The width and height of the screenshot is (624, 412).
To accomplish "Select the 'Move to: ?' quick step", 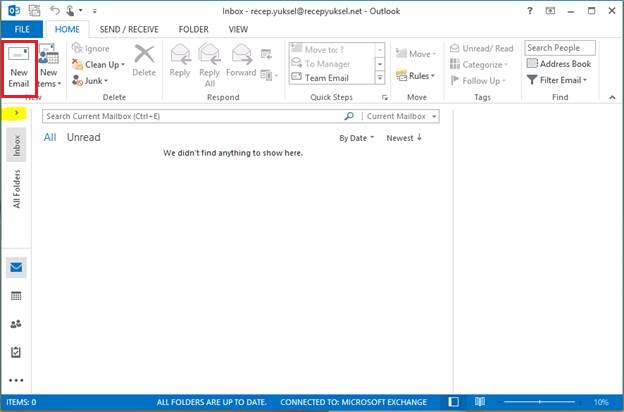I will [332, 49].
